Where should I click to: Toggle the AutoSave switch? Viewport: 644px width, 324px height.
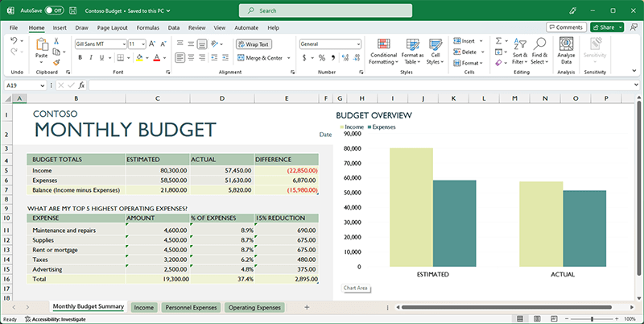(x=54, y=10)
